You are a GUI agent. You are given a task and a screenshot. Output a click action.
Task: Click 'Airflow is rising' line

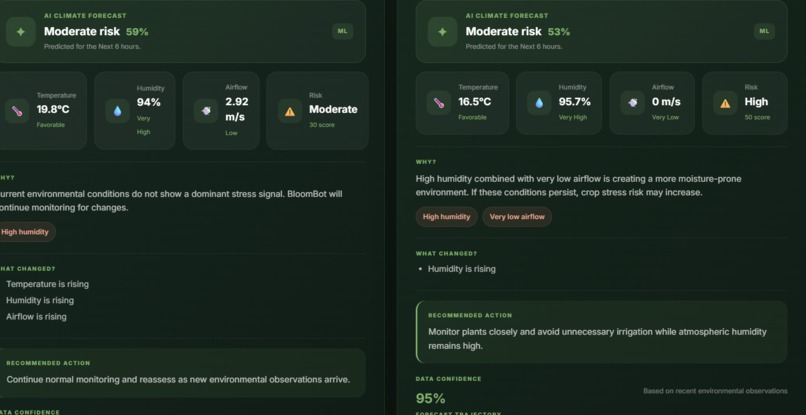36,317
